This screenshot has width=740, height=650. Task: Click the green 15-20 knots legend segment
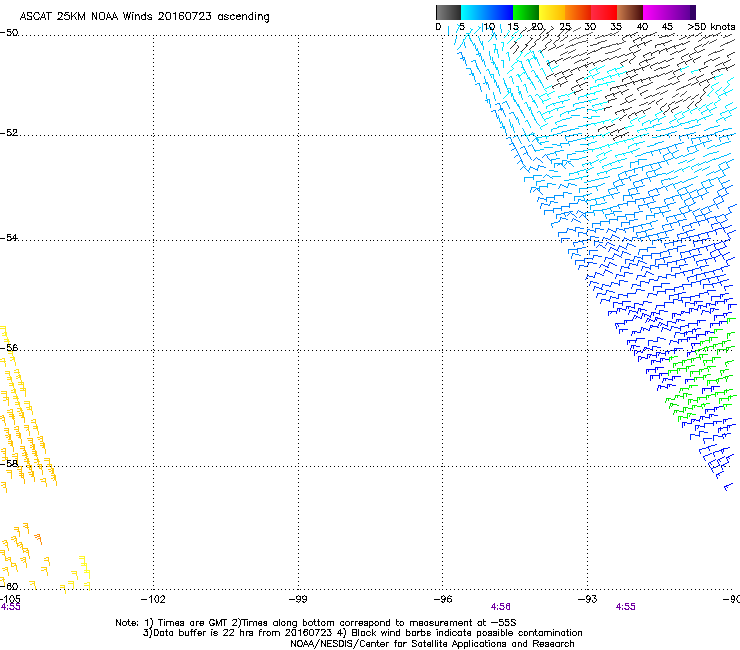[526, 12]
